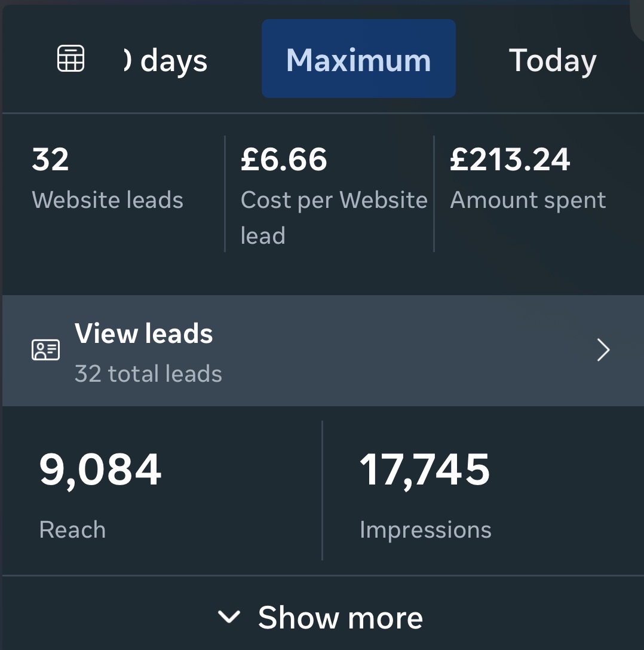Select the Today date range tab

[553, 60]
